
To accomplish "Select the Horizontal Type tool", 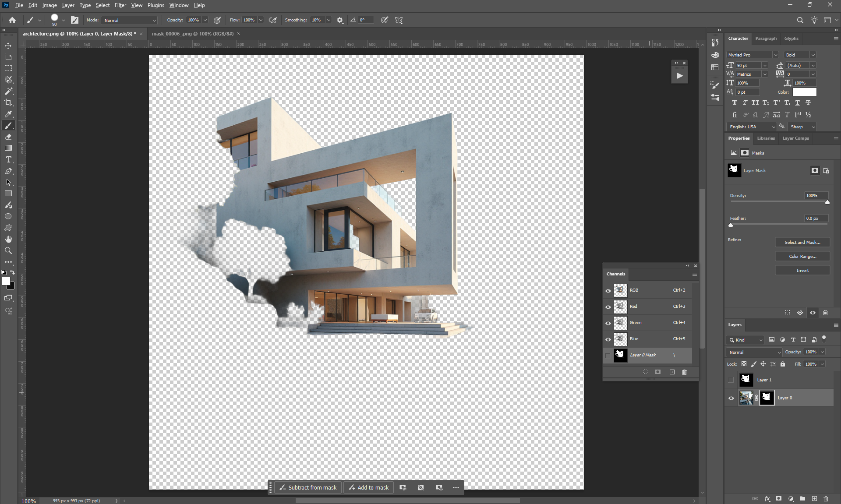I will coord(8,160).
